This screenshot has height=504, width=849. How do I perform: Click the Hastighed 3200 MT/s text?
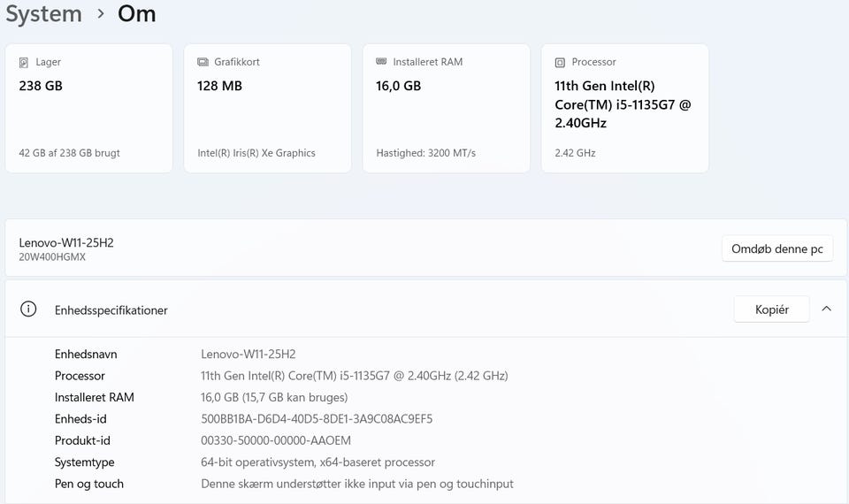click(425, 153)
